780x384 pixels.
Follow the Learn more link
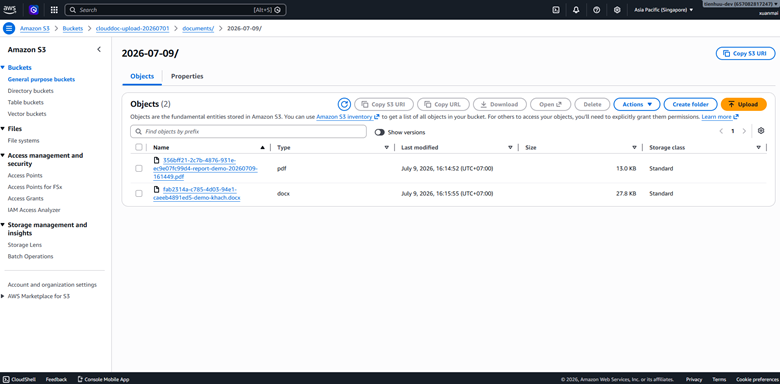click(x=720, y=117)
